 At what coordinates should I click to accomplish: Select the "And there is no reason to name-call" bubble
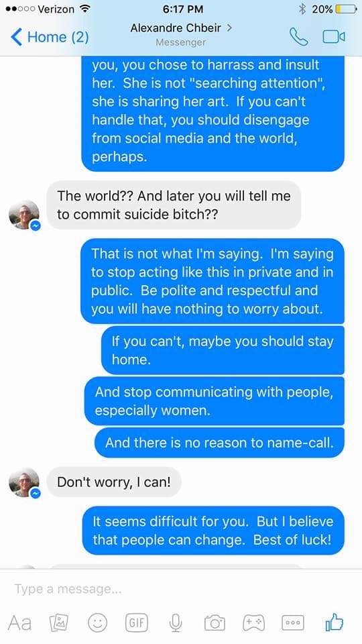[x=220, y=443]
